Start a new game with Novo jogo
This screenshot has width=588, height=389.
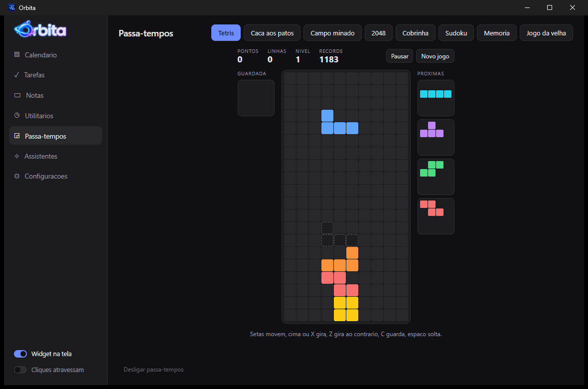(x=436, y=56)
